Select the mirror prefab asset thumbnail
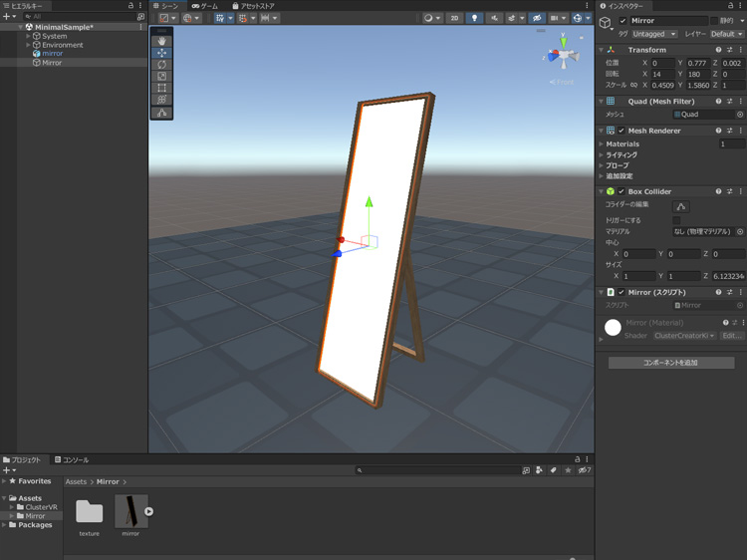This screenshot has width=747, height=560. (x=130, y=512)
